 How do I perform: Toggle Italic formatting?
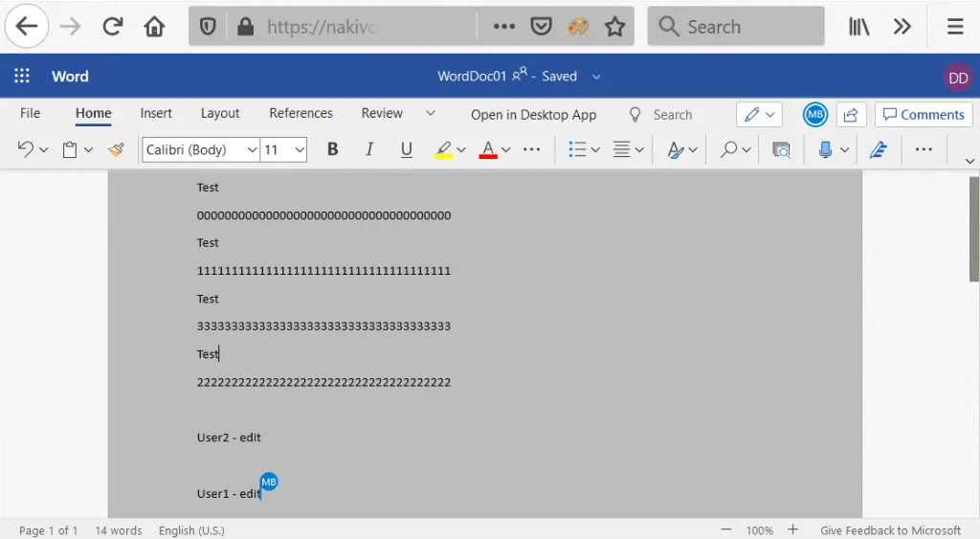click(369, 149)
